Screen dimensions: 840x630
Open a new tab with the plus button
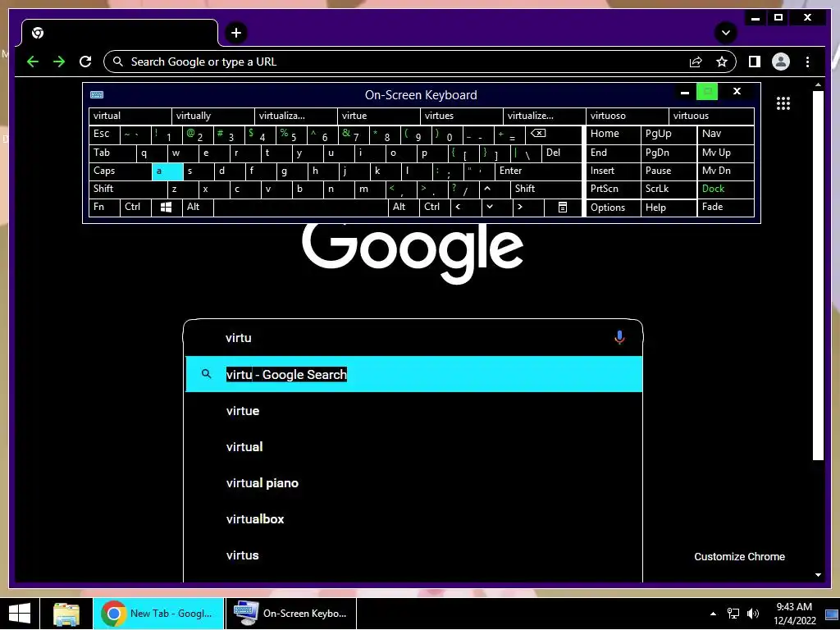coord(236,33)
